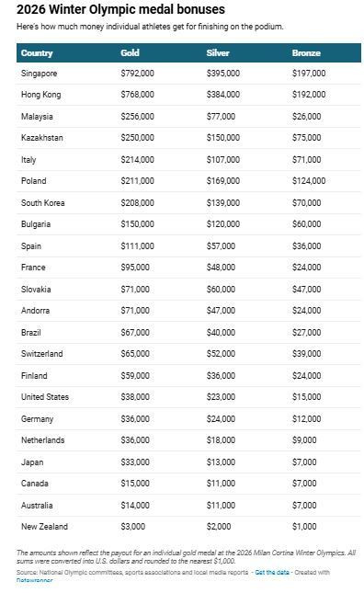Screen dimensions: 364x593
Task: Select the South Korea country cell
Action: 42,202
